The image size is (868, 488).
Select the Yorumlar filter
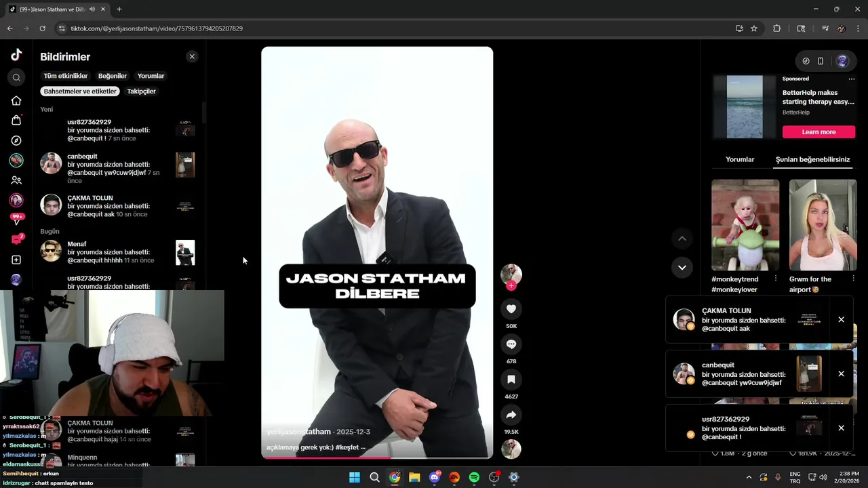151,76
